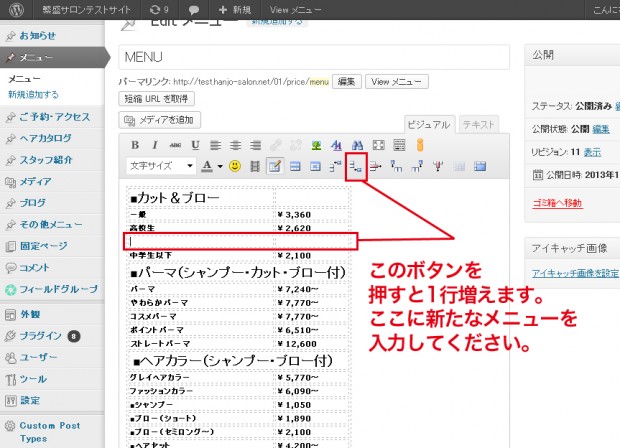
Task: Select the text color swatch button
Action: (208, 166)
